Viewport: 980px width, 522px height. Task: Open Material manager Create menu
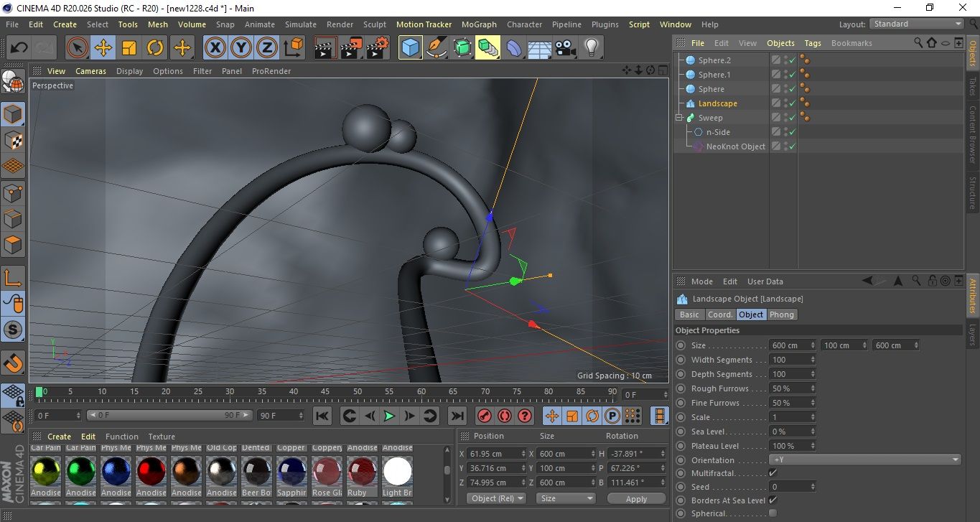[60, 437]
